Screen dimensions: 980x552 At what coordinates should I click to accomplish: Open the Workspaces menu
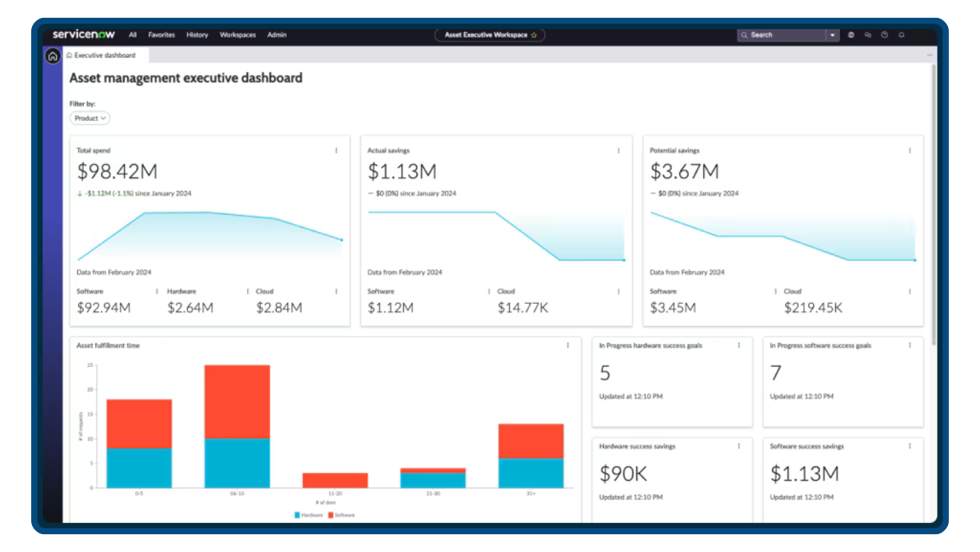coord(238,34)
